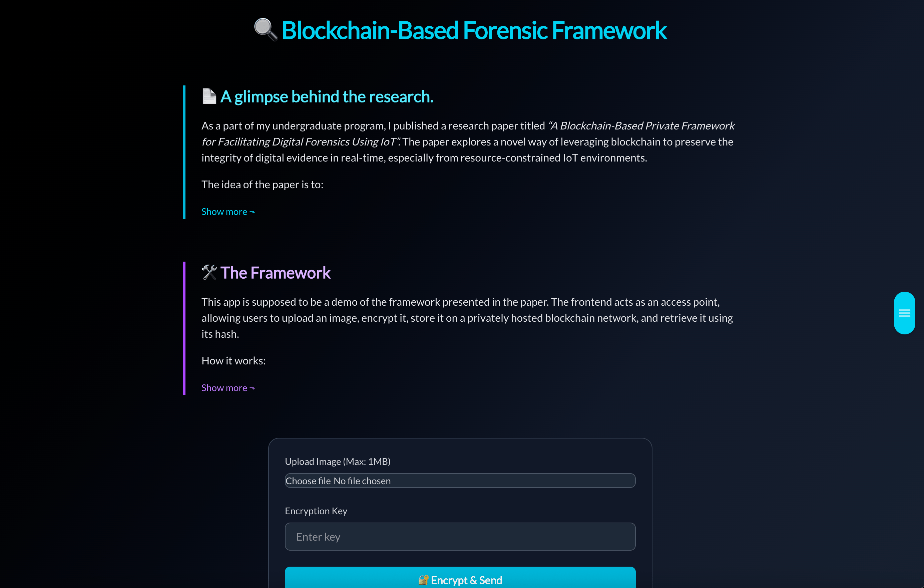Click the arrow glyph after the purple Show more text

point(252,388)
